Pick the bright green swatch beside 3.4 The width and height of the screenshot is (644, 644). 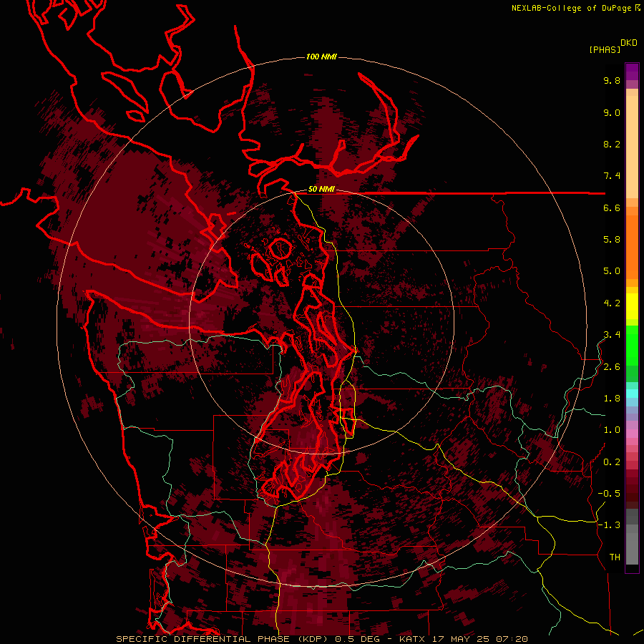click(x=632, y=344)
